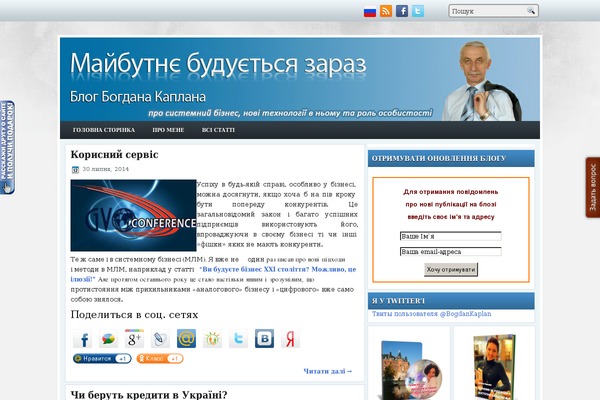600x400 pixels.
Task: Open the Facebook icon in top bar
Action: [x=402, y=11]
